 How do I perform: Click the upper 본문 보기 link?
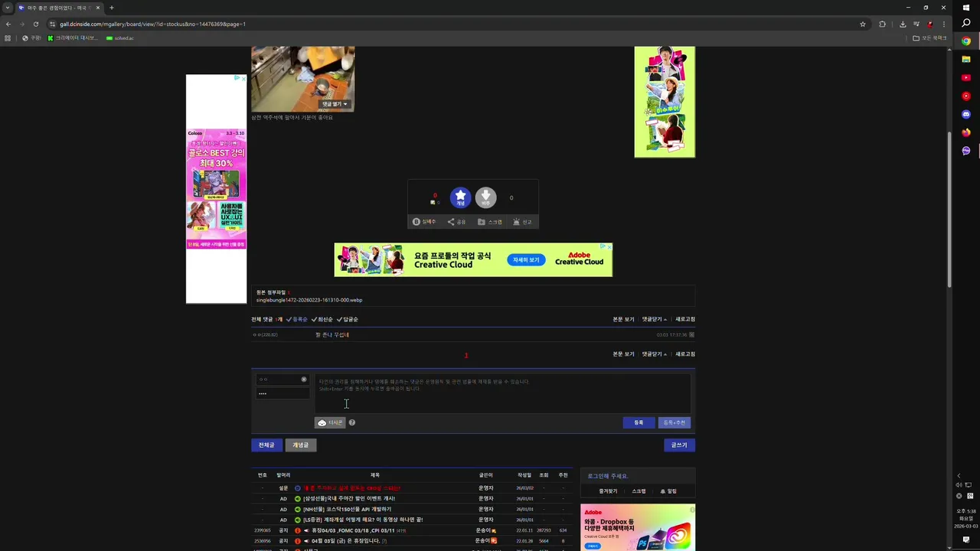coord(623,319)
